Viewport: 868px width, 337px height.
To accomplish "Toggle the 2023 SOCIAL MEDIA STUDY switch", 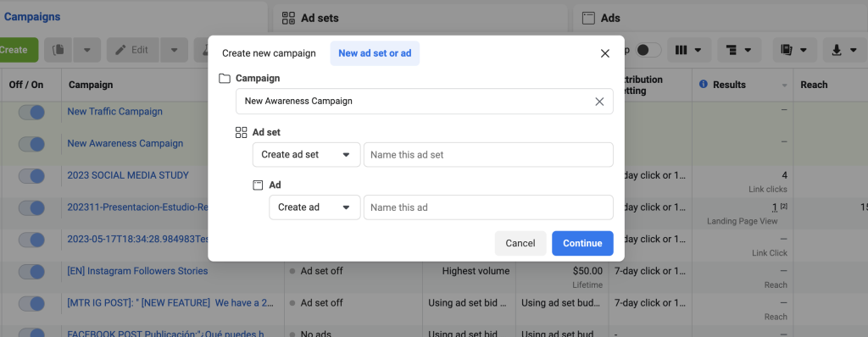I will click(x=31, y=176).
